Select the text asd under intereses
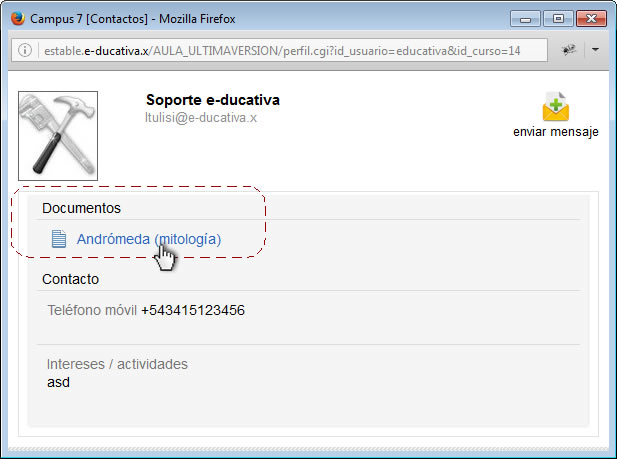 [x=58, y=382]
